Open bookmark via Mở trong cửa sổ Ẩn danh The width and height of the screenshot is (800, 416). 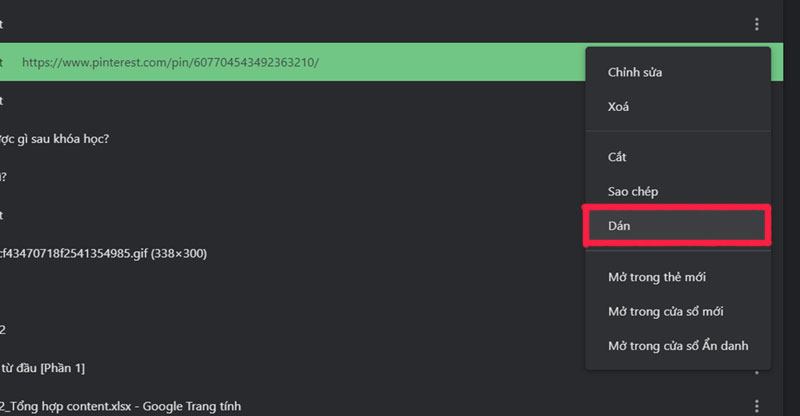tap(677, 346)
